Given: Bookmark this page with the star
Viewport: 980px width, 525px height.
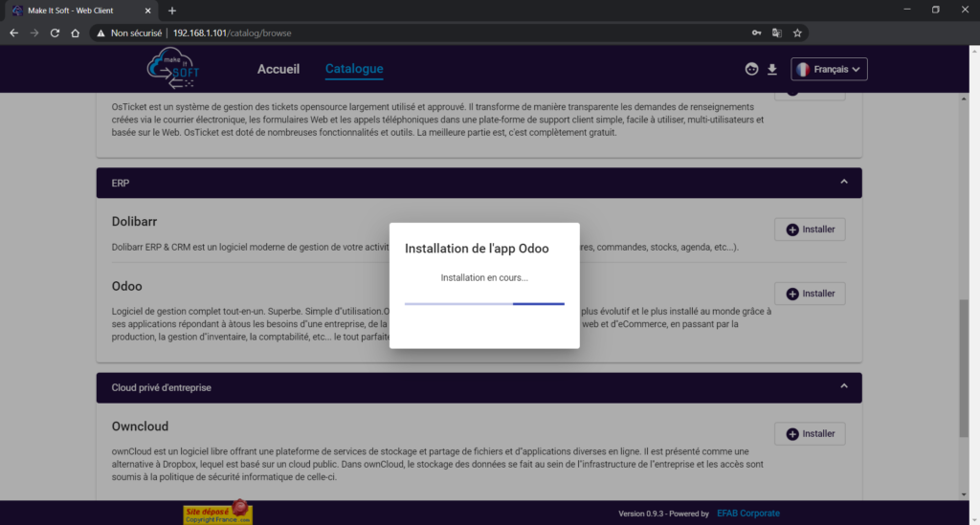Looking at the screenshot, I should pos(797,33).
